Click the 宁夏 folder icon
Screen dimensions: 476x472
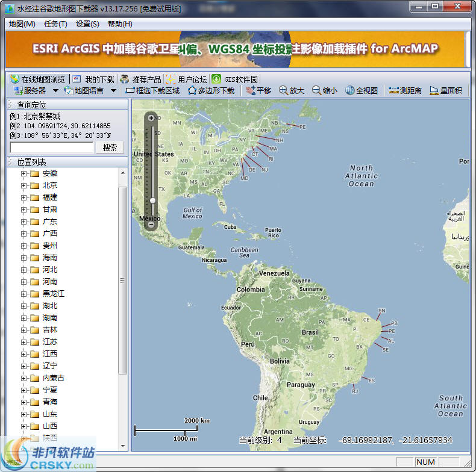tap(34, 390)
